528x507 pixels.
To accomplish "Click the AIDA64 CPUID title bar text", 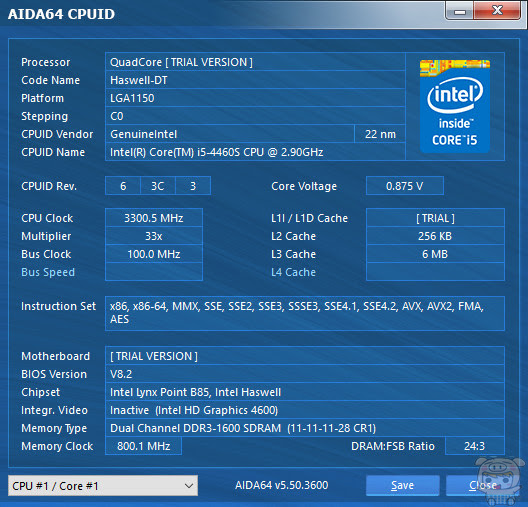I will pyautogui.click(x=61, y=14).
